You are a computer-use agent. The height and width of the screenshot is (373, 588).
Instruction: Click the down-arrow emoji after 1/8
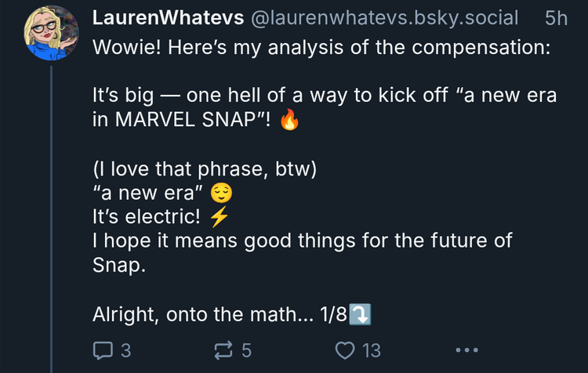click(360, 314)
